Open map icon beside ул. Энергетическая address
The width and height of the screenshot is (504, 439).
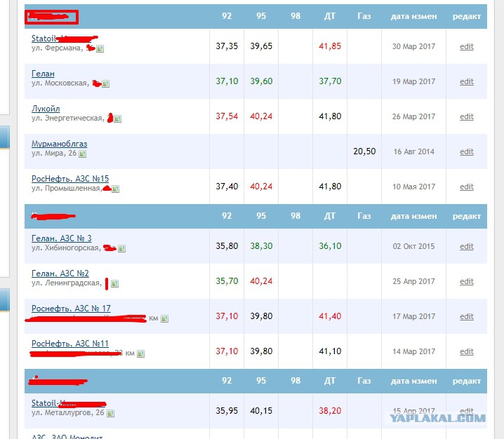117,119
